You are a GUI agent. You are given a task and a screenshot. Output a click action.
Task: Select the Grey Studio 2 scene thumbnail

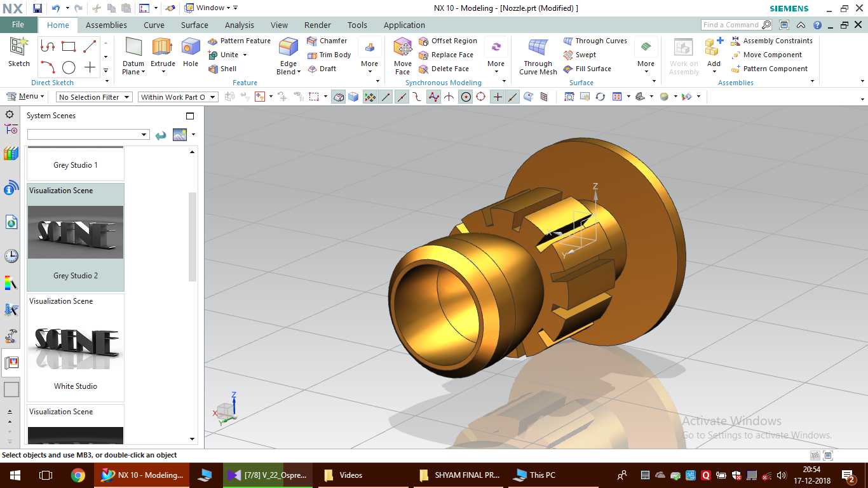[76, 237]
